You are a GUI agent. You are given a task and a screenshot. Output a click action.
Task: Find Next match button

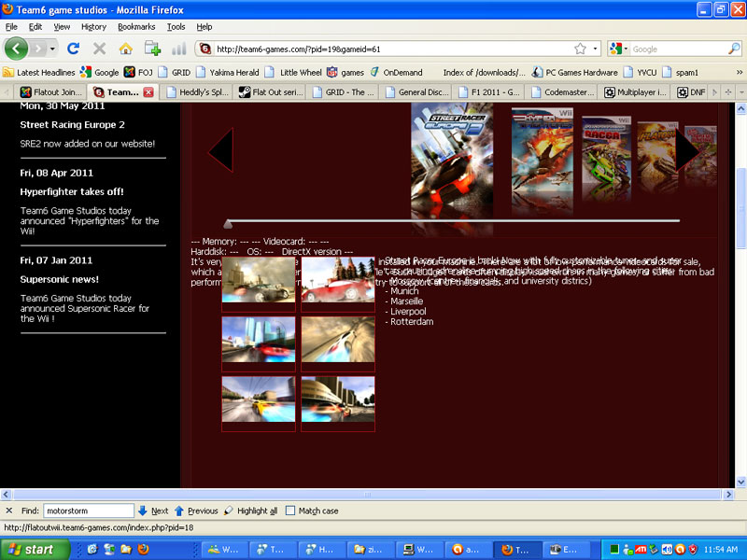click(x=152, y=511)
